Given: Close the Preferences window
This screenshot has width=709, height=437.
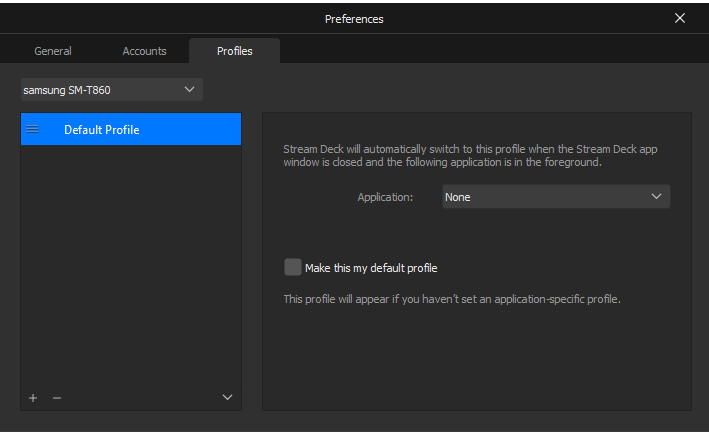Looking at the screenshot, I should click(x=680, y=18).
